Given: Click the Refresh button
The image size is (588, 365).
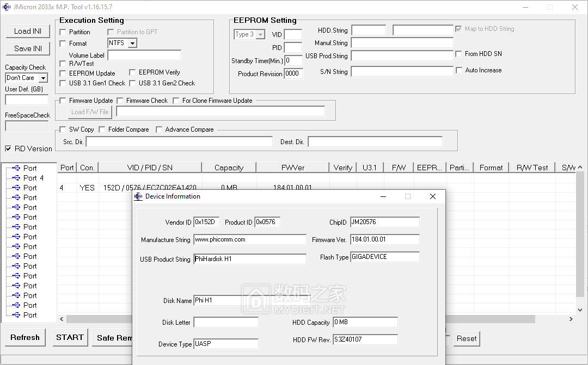Looking at the screenshot, I should coord(25,337).
